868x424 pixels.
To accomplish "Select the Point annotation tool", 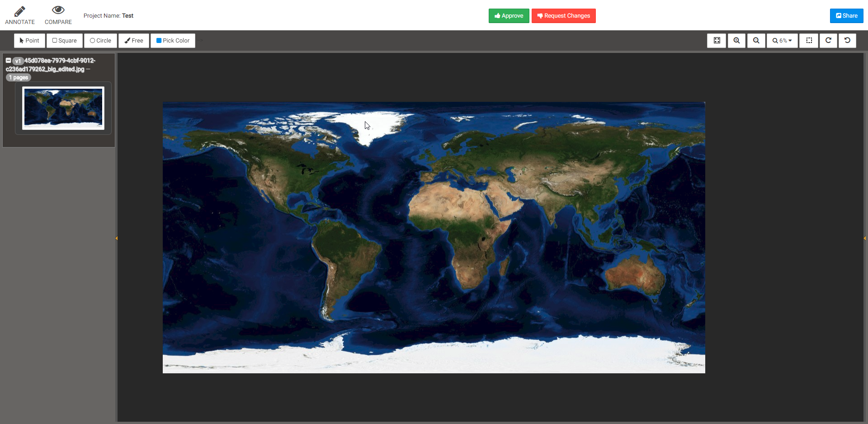I will (29, 40).
